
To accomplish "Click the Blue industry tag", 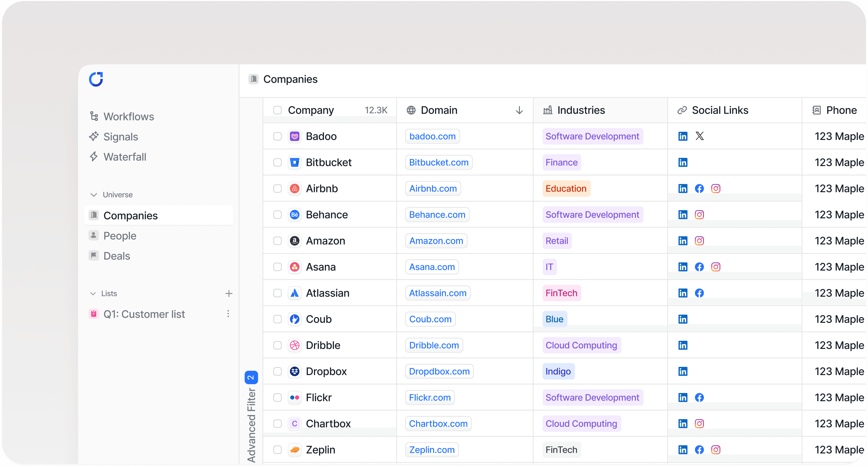I will click(555, 319).
